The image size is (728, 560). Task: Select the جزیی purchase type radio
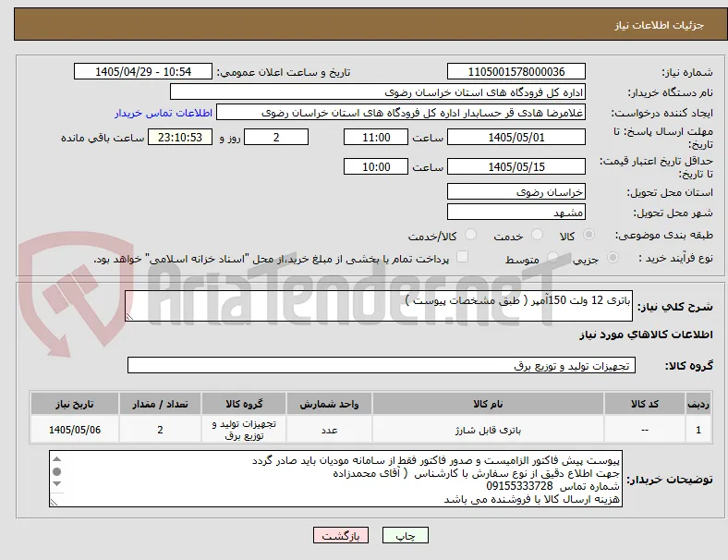pos(613,257)
